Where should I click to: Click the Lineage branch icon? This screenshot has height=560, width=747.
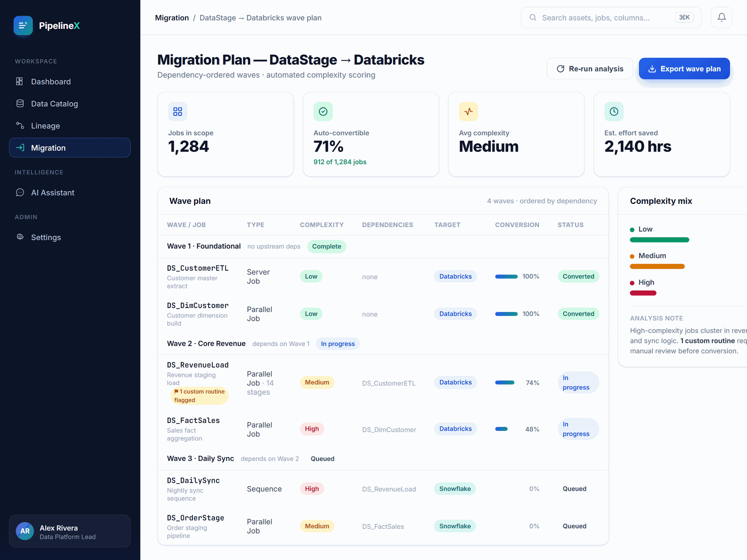point(20,125)
